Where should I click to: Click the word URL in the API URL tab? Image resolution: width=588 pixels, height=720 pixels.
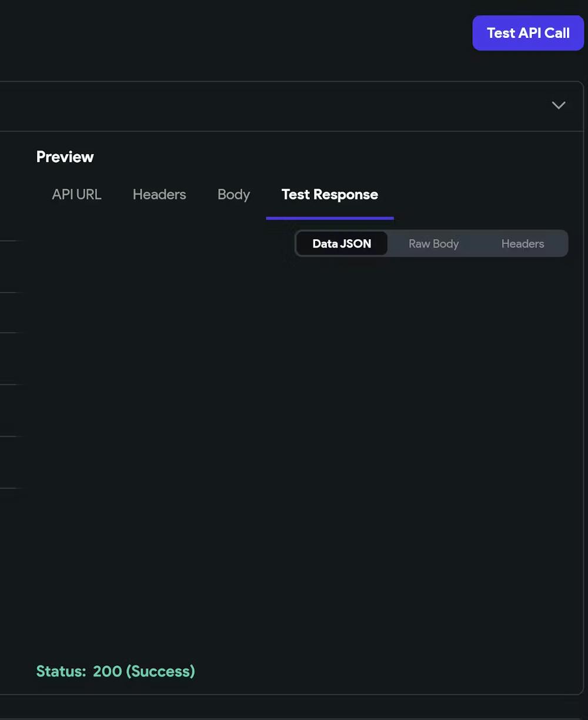click(89, 195)
